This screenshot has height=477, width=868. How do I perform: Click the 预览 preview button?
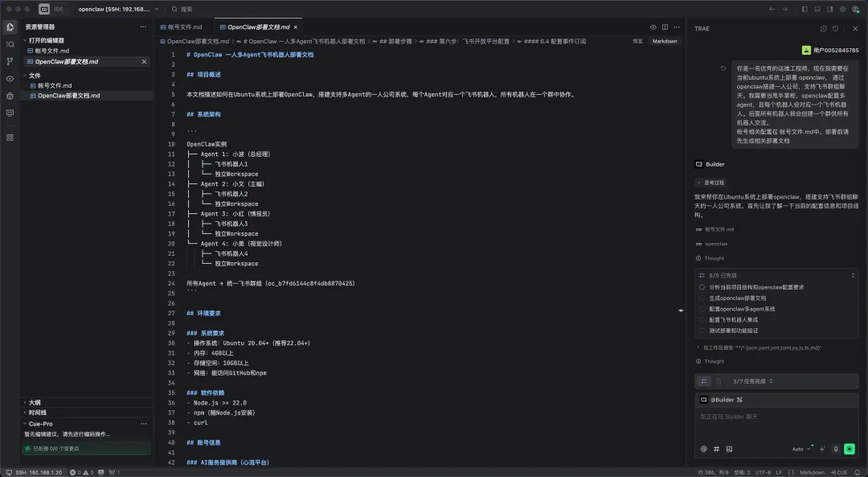pyautogui.click(x=637, y=41)
